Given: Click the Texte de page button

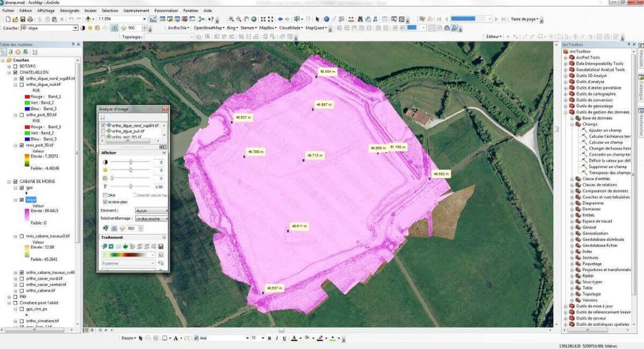Looking at the screenshot, I should (x=526, y=19).
